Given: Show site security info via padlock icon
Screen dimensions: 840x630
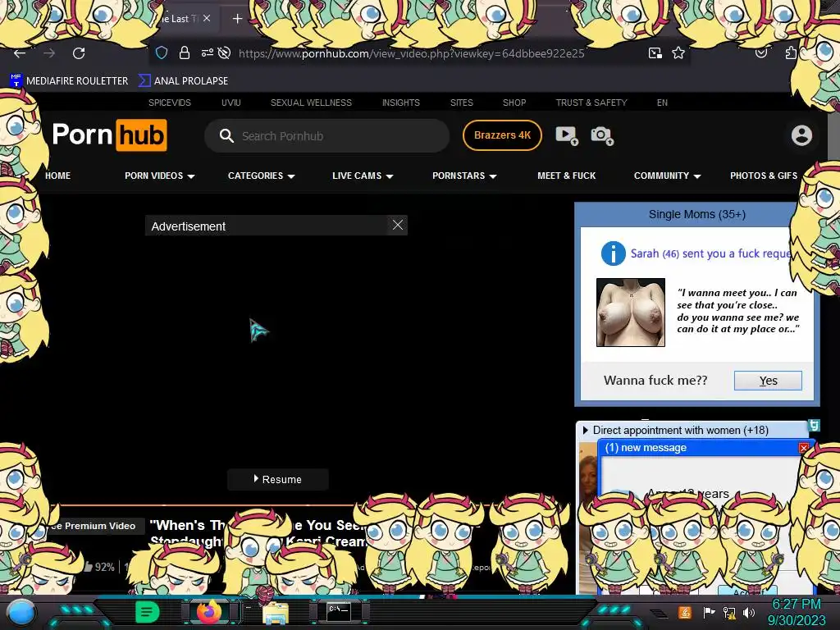Looking at the screenshot, I should (185, 52).
